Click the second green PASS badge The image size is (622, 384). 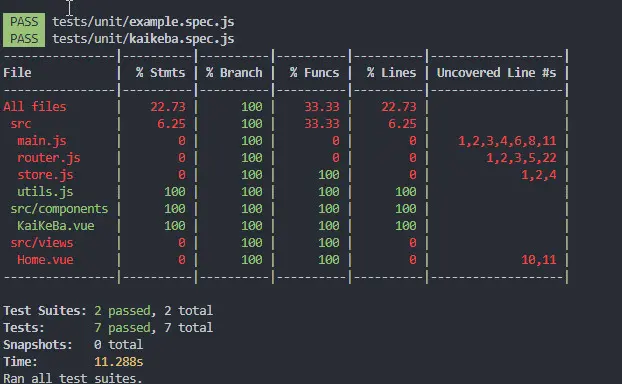(24, 38)
